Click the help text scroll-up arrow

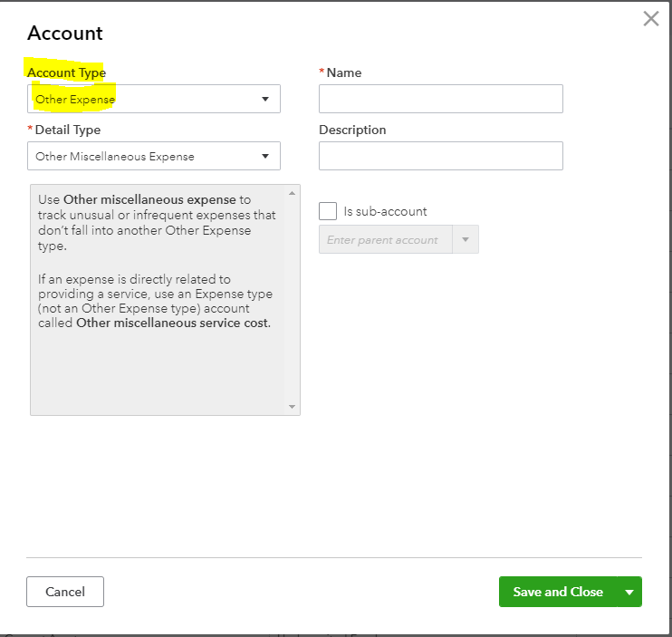pos(292,193)
